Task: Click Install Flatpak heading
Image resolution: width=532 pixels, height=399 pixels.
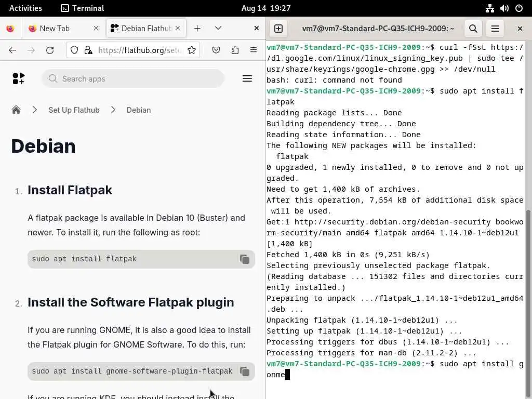Action: coord(70,190)
